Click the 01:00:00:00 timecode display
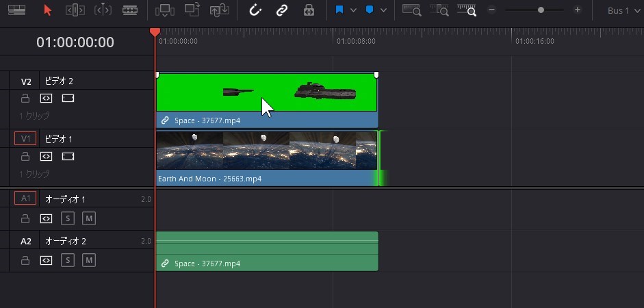This screenshot has height=308, width=644. (75, 42)
